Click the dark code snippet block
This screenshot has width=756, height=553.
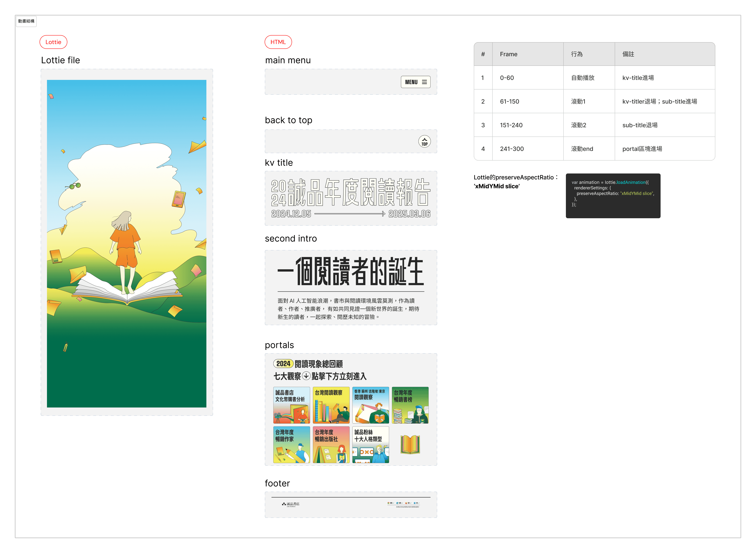pyautogui.click(x=613, y=196)
